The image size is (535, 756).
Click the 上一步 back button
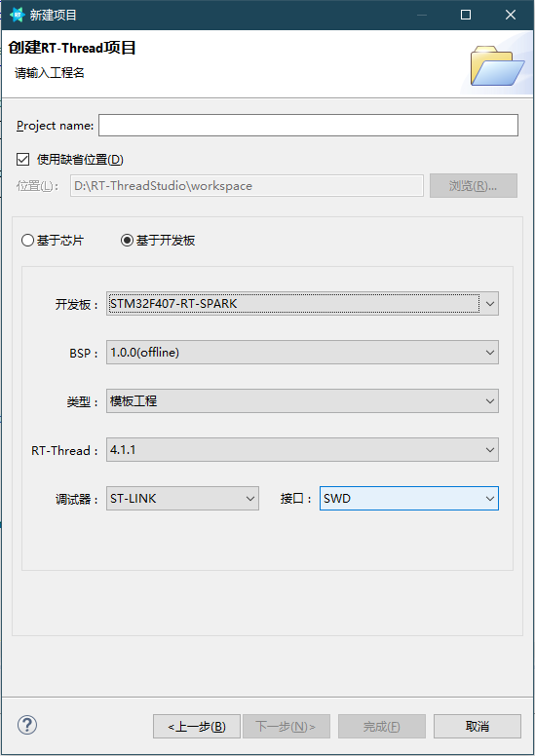click(197, 727)
